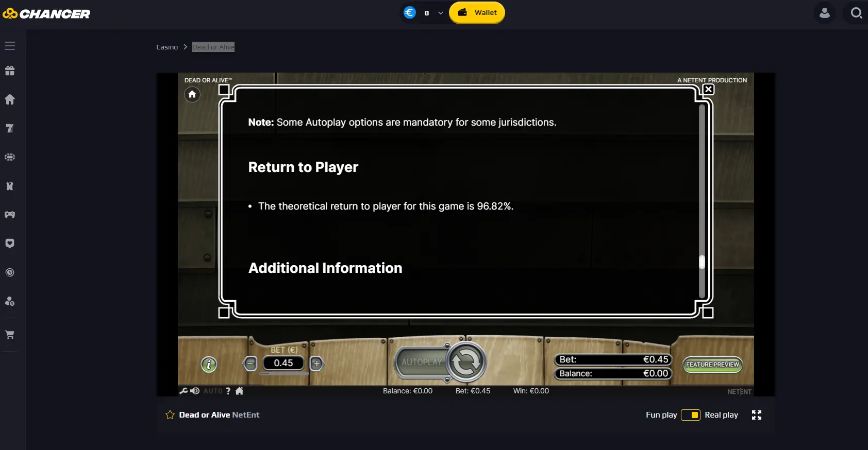
Task: Open the Wallet button
Action: pos(477,13)
